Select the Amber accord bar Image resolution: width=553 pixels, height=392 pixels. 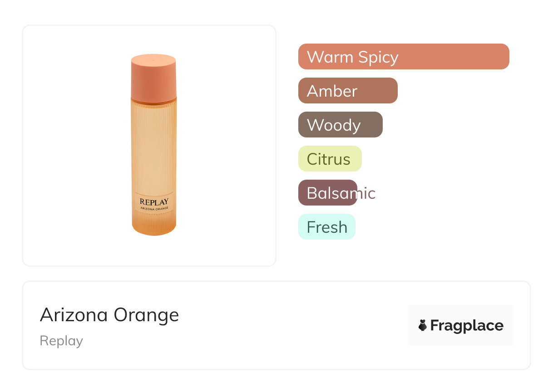348,91
